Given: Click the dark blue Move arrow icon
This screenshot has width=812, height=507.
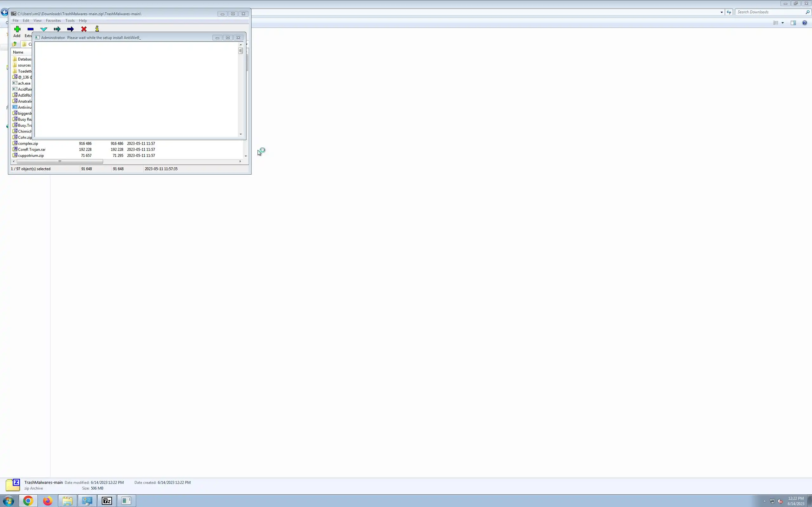Looking at the screenshot, I should click(70, 29).
